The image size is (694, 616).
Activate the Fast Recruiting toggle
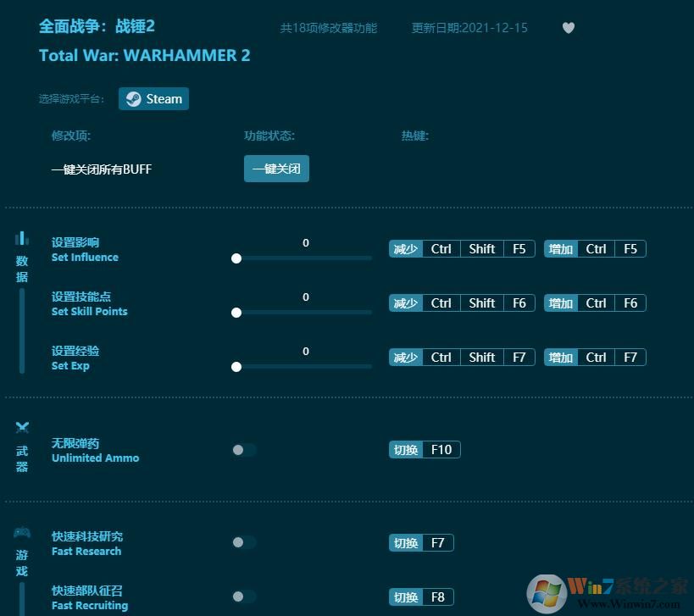(x=244, y=597)
